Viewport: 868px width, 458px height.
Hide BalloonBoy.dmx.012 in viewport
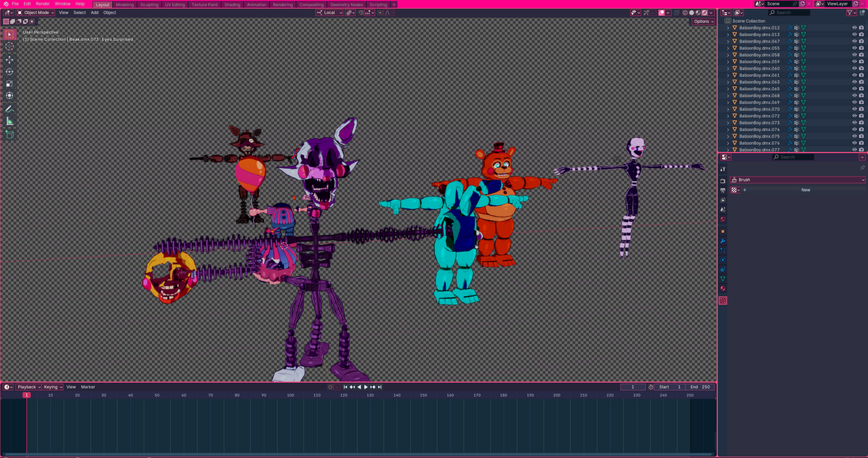[x=854, y=28]
